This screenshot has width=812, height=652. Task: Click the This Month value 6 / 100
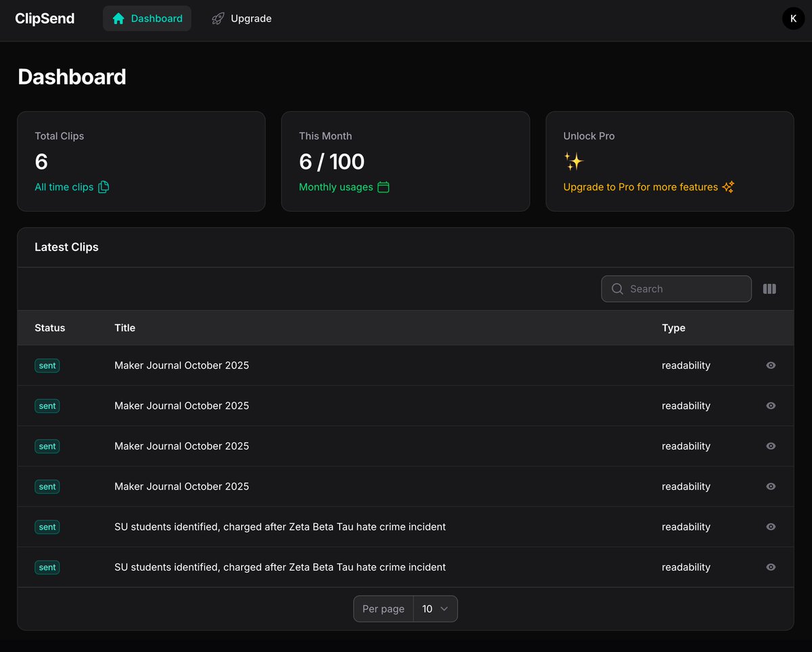(x=332, y=162)
